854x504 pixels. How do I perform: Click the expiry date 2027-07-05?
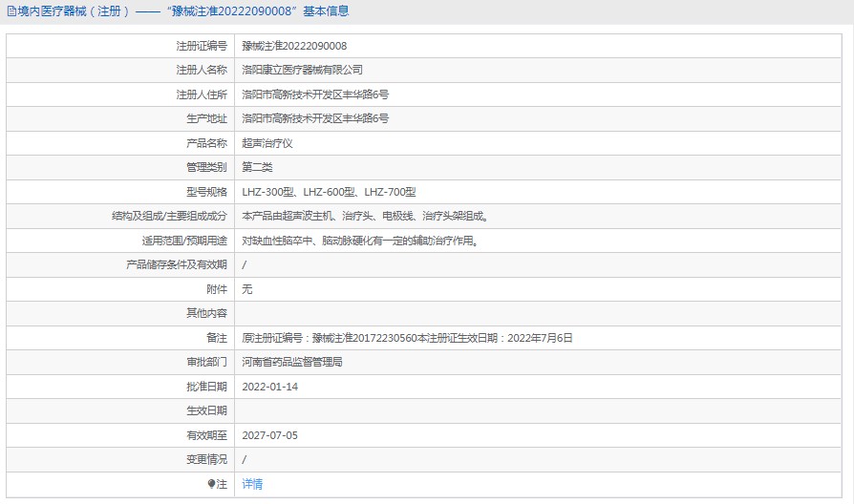(270, 435)
